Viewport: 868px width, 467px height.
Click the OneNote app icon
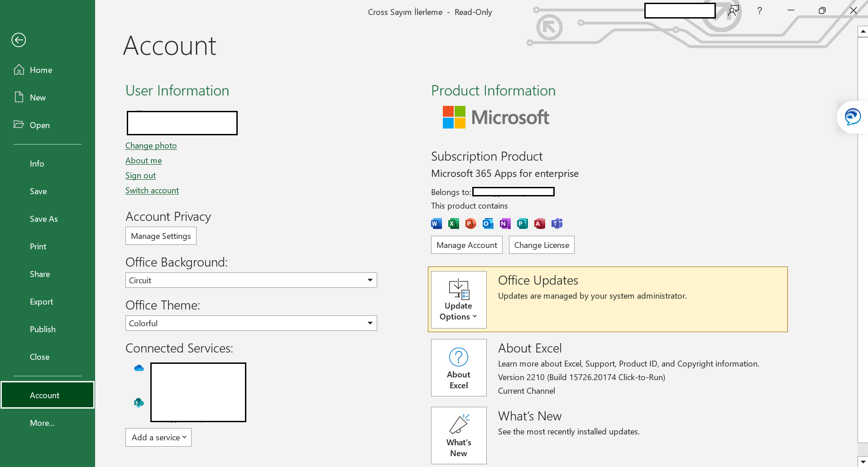(x=505, y=224)
